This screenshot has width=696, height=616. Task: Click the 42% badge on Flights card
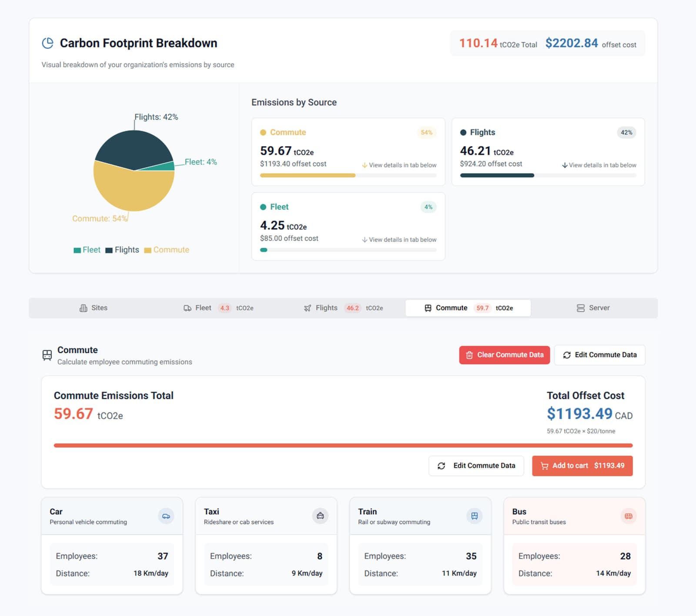point(626,133)
